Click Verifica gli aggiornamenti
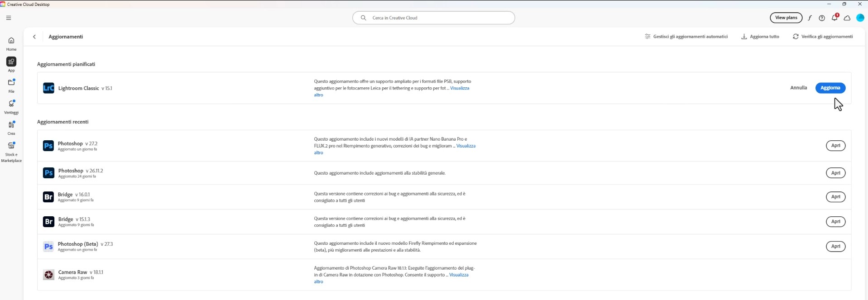868x300 pixels. (823, 37)
